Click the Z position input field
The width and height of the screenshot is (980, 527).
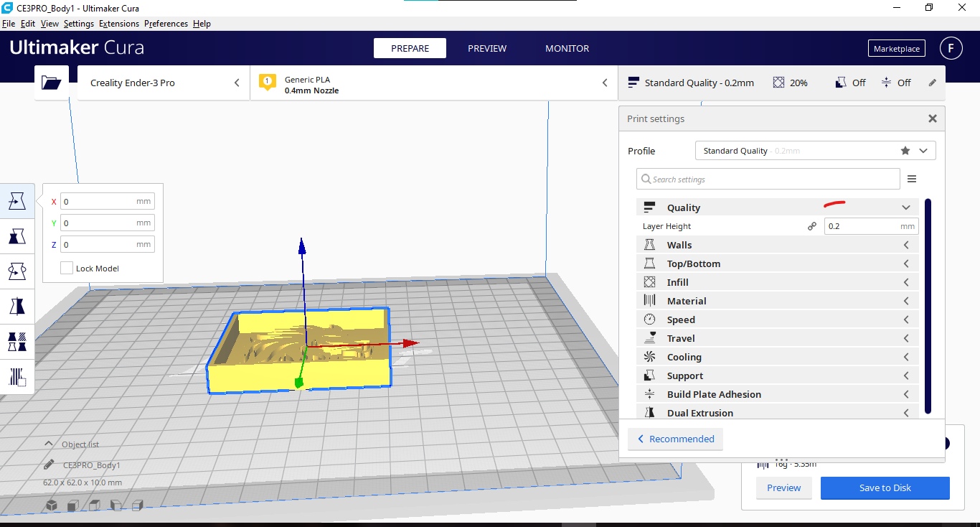point(108,244)
